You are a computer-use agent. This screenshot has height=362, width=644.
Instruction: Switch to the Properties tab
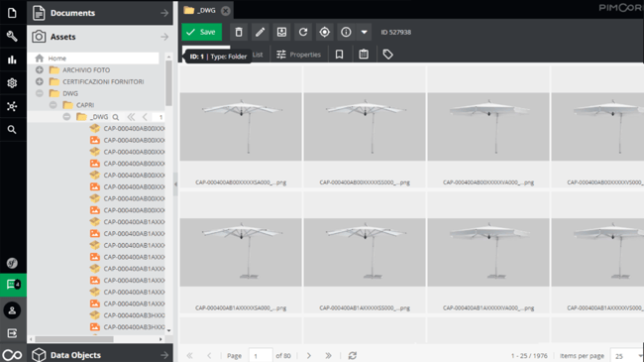(298, 55)
